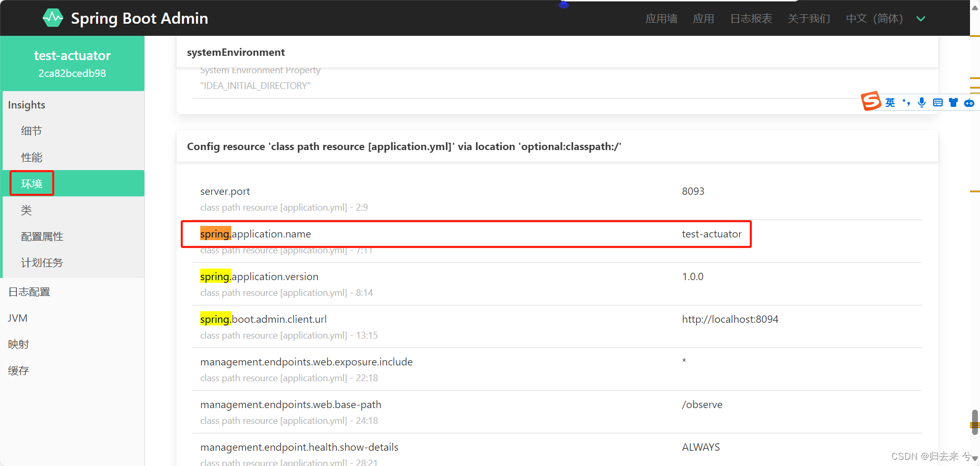Click the spring.application.version property name

click(x=259, y=276)
